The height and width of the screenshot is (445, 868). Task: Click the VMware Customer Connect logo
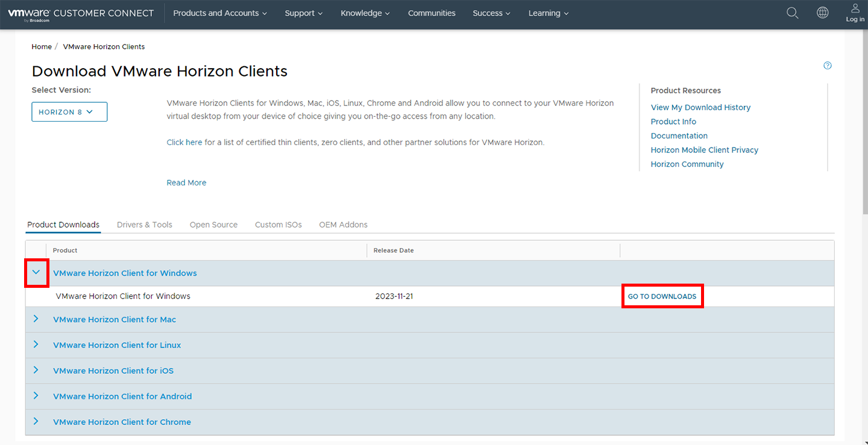81,14
